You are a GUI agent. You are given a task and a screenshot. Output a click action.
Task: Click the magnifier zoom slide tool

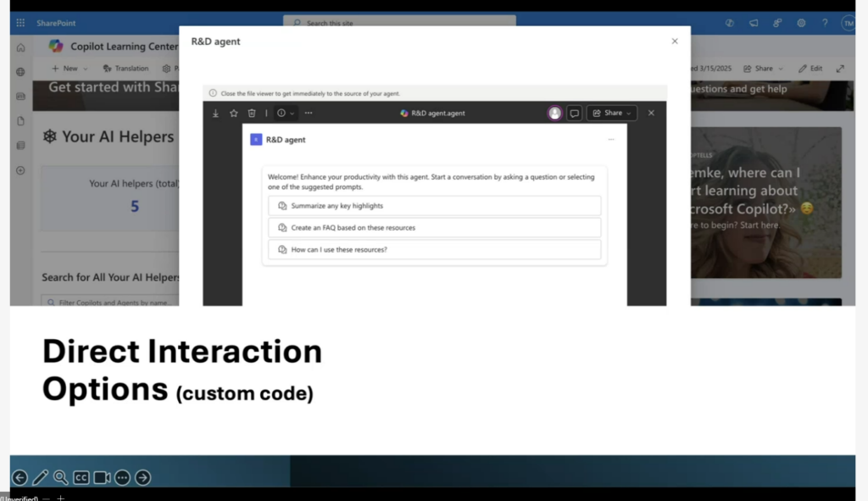[61, 477]
